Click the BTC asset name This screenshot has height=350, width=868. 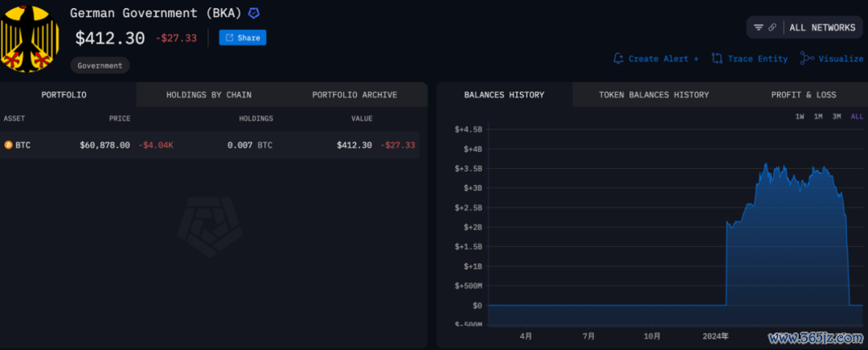23,145
